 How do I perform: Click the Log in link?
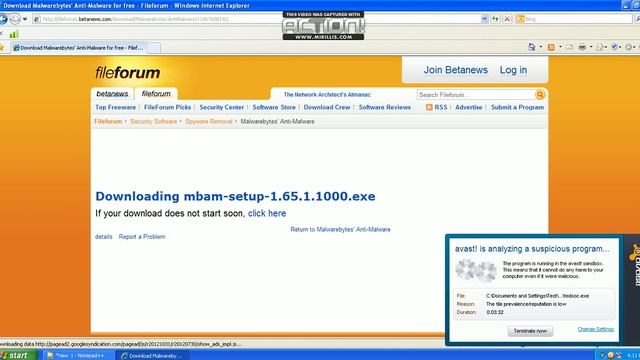click(513, 70)
